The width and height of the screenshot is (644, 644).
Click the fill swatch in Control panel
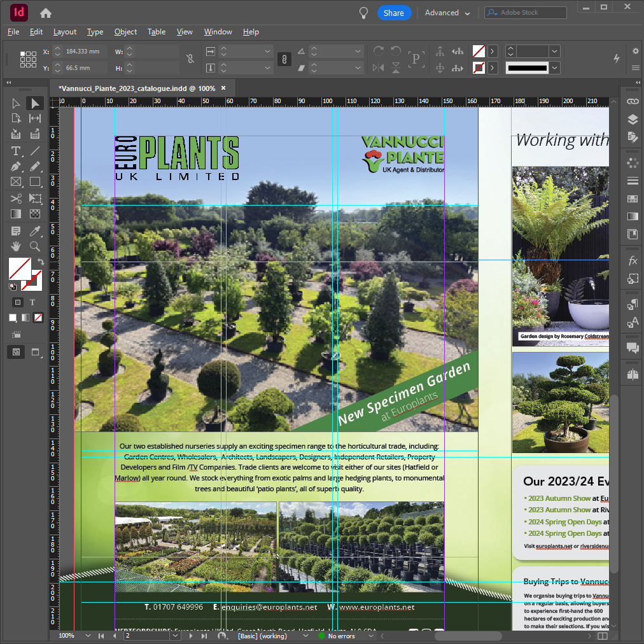[x=479, y=52]
